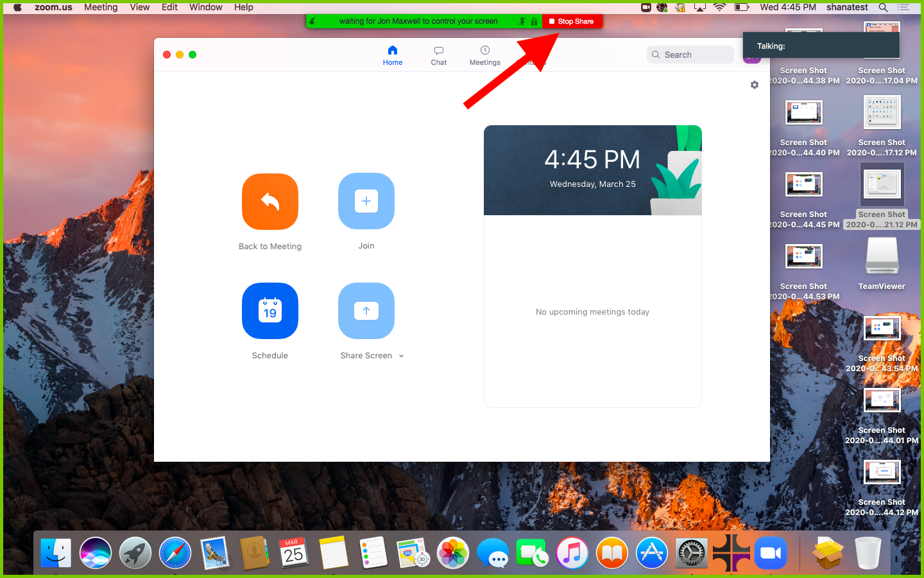Switch to the Home tab
The width and height of the screenshot is (924, 578).
pos(393,55)
